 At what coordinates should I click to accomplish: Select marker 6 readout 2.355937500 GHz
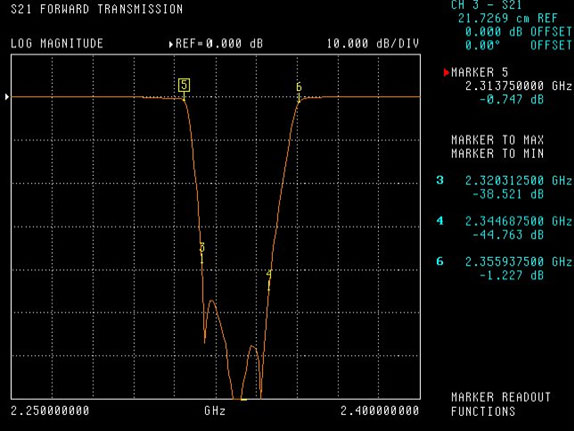tap(518, 262)
